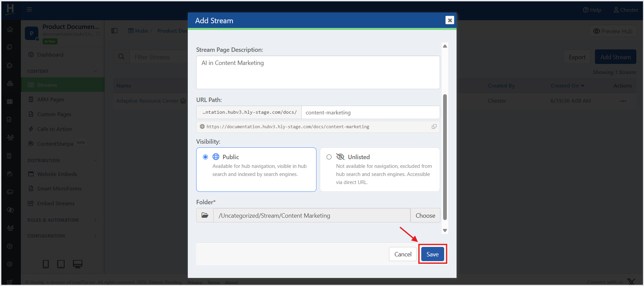Screen dimensions: 644x286
Task: Open the external link icon beside hub URL
Action: click(x=98, y=34)
